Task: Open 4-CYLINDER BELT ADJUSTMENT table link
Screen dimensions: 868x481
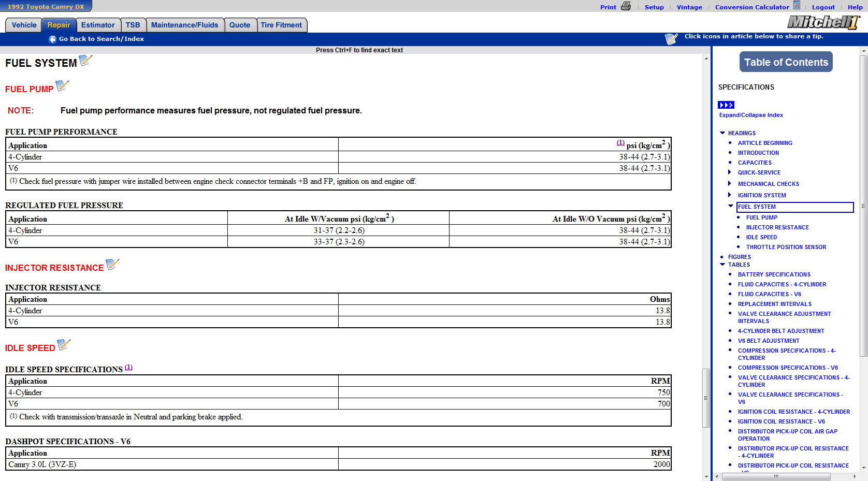Action: pos(781,331)
